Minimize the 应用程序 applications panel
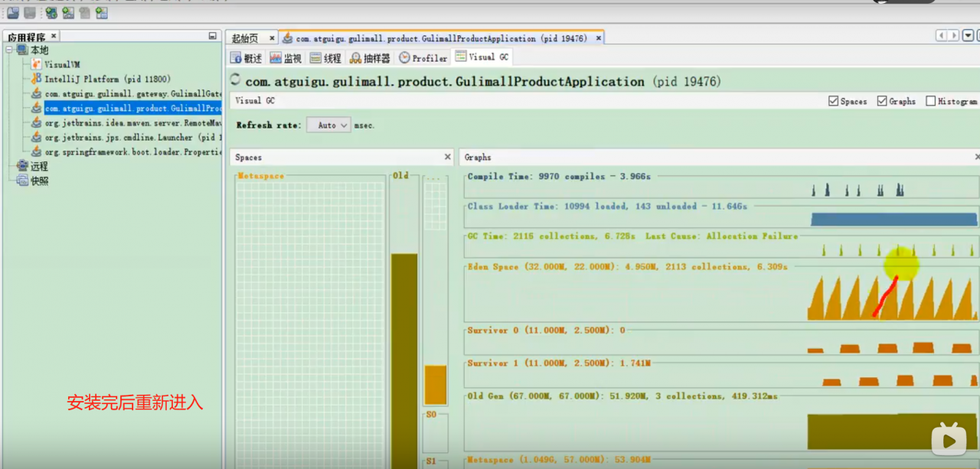 [212, 36]
